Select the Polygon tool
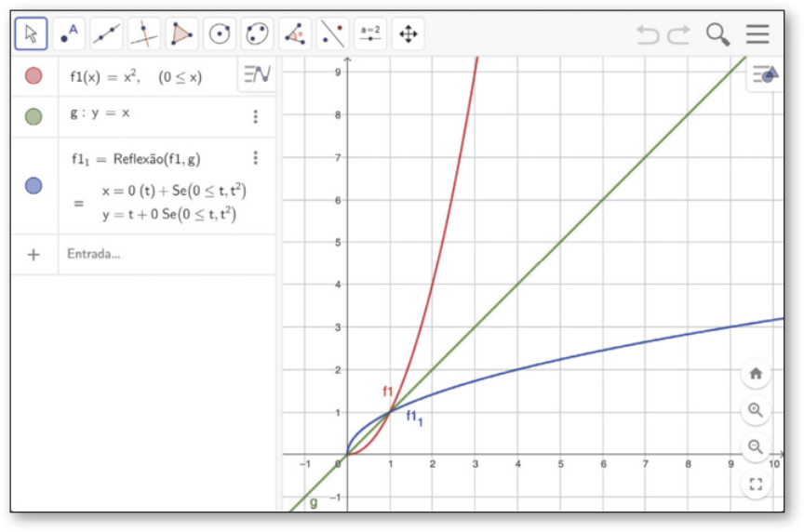The width and height of the screenshot is (804, 532). coord(181,33)
